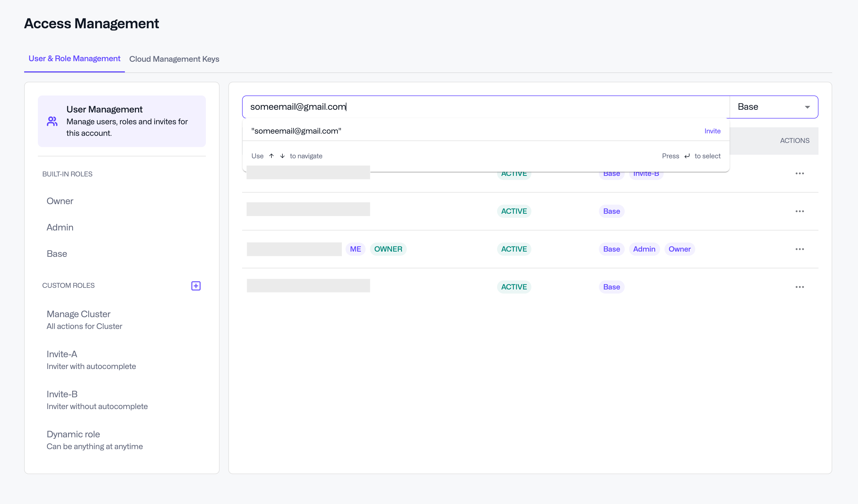Viewport: 858px width, 504px height.
Task: Switch to Cloud Management Keys tab
Action: click(x=174, y=59)
